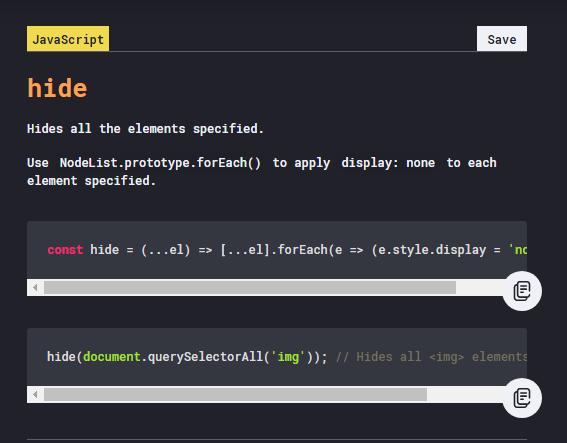Screen dimensions: 567x443
Task: Click 'Hides all the elements specified' description
Action: coord(145,129)
